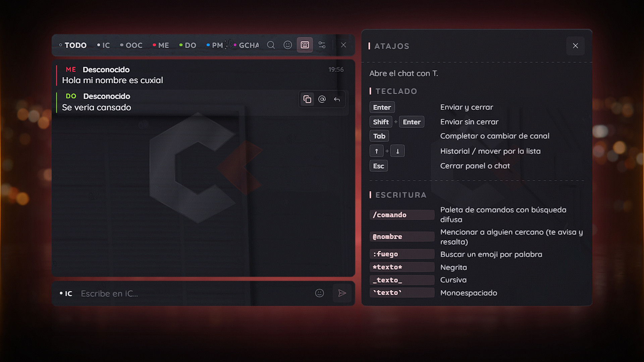Click 'Completar o cambiar de canal' text
This screenshot has height=362, width=644.
coord(495,136)
